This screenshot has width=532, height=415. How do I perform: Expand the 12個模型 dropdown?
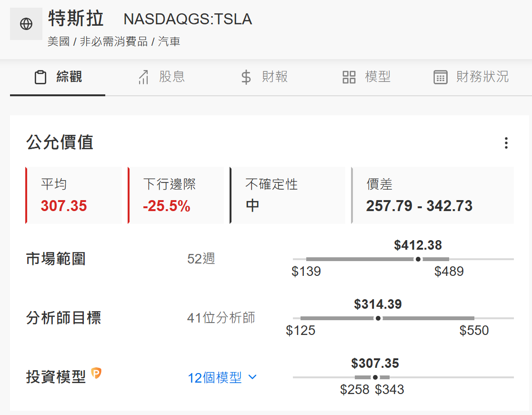pos(215,378)
